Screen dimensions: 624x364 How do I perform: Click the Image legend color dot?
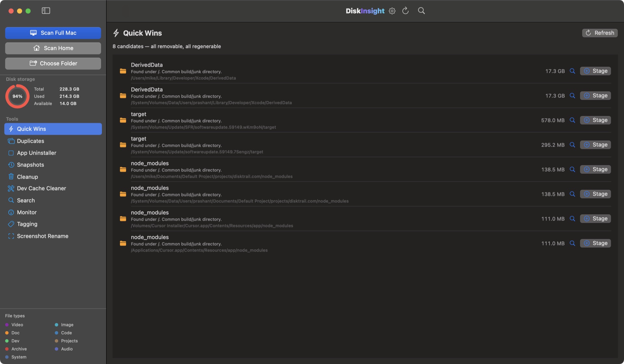point(57,325)
